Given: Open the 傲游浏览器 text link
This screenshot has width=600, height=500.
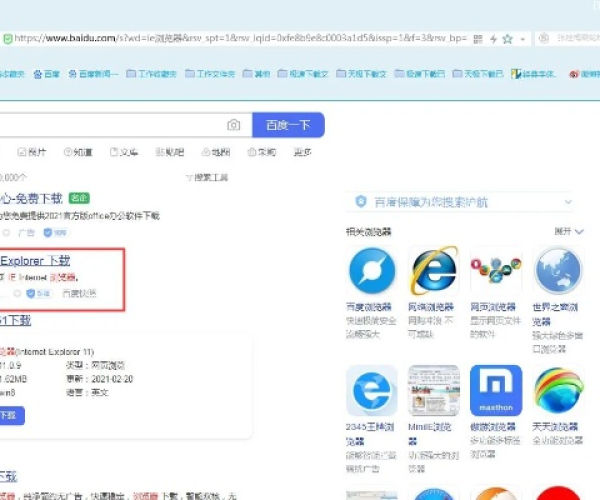Looking at the screenshot, I should [493, 427].
